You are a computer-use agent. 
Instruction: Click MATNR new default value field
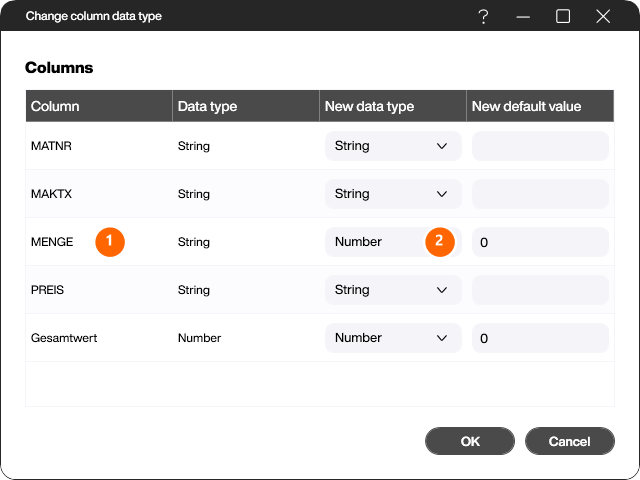point(540,146)
